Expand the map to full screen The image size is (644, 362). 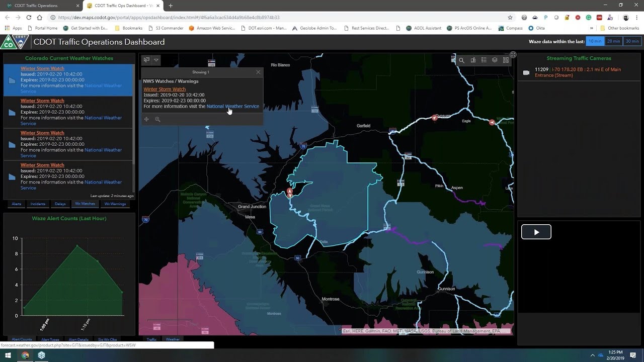point(513,55)
